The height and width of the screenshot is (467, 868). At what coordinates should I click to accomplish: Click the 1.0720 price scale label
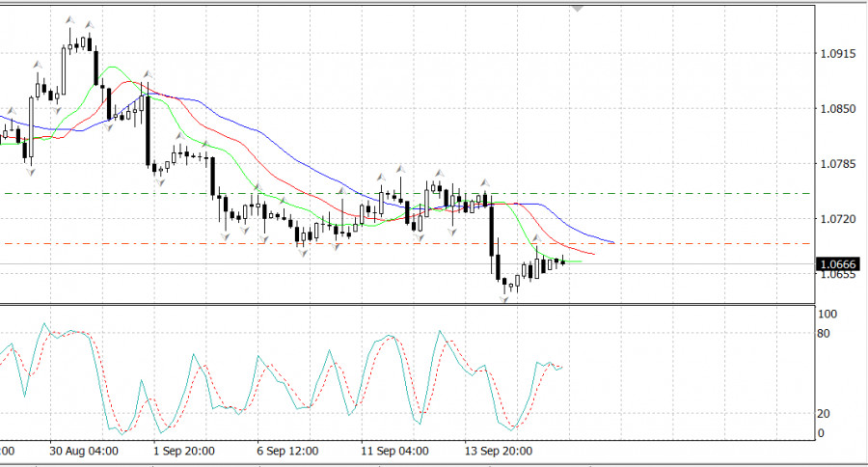coord(837,219)
